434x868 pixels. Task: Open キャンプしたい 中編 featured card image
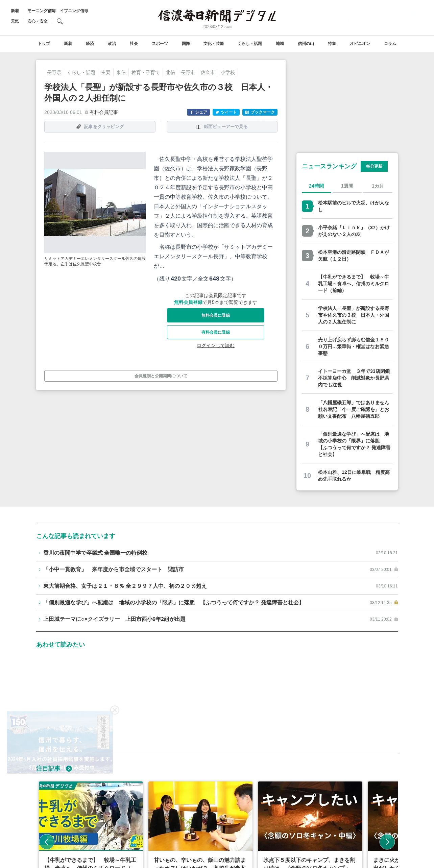(310, 816)
